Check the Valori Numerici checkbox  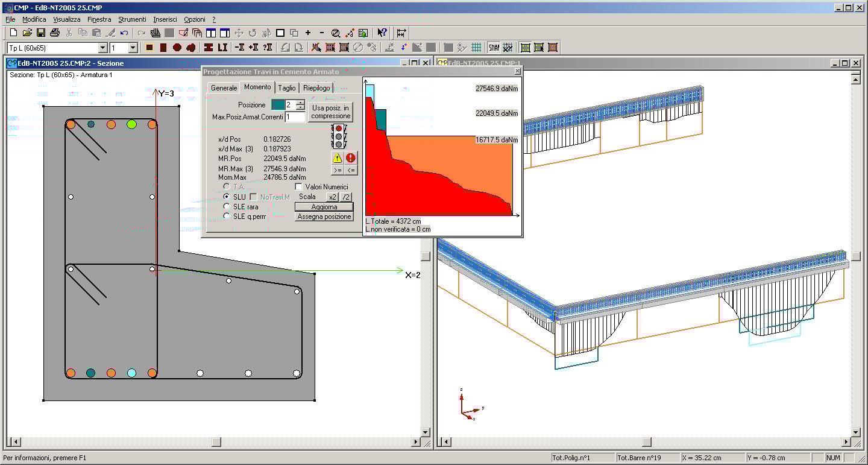tap(298, 186)
